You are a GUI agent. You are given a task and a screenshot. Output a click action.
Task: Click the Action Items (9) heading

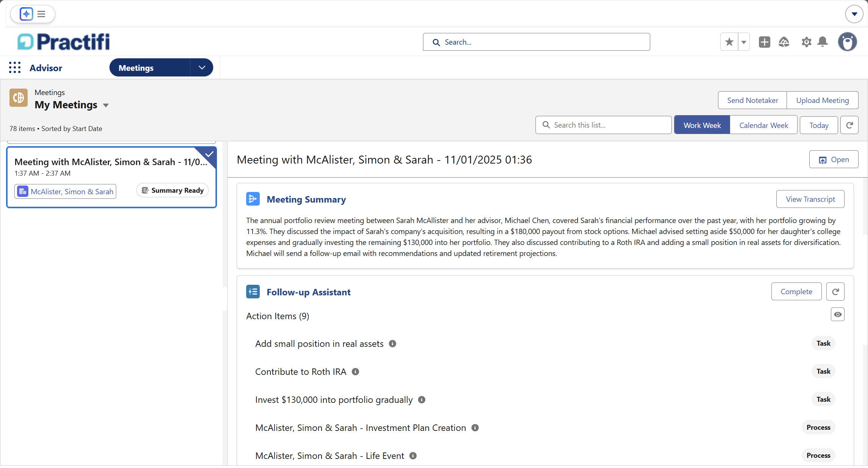pyautogui.click(x=278, y=316)
